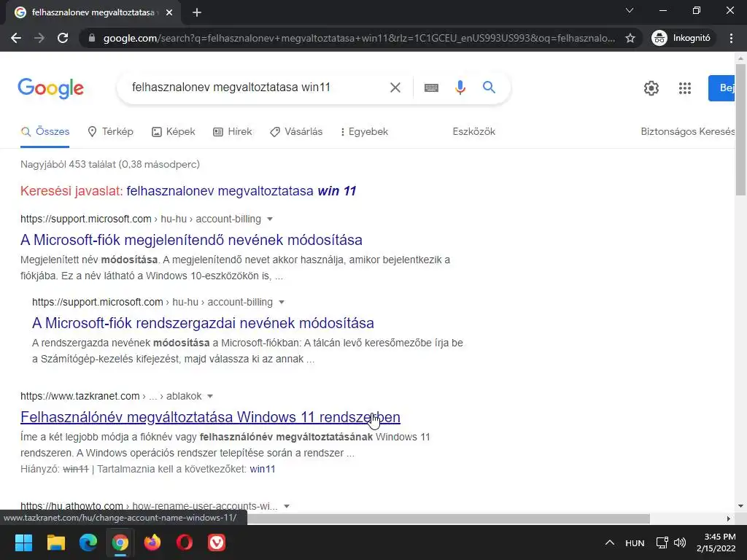Open the volume control in the tray
Image resolution: width=747 pixels, height=560 pixels.
(680, 542)
